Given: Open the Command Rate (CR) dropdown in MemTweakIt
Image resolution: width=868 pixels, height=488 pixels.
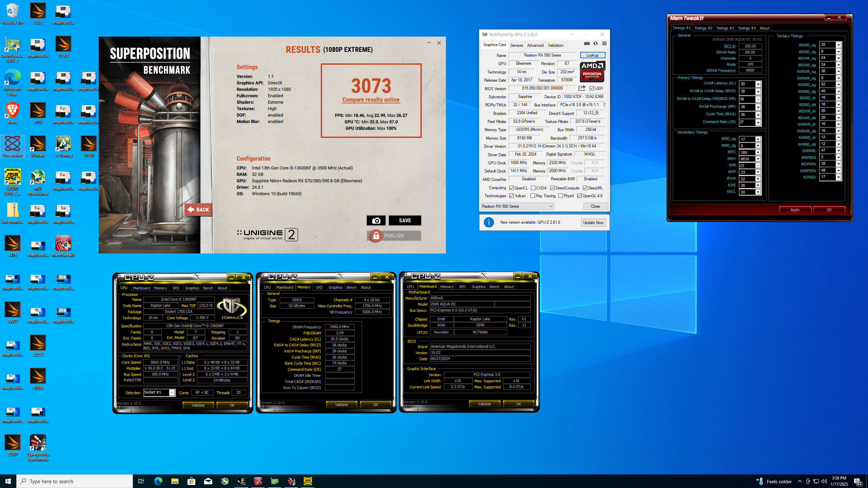Looking at the screenshot, I should click(758, 122).
